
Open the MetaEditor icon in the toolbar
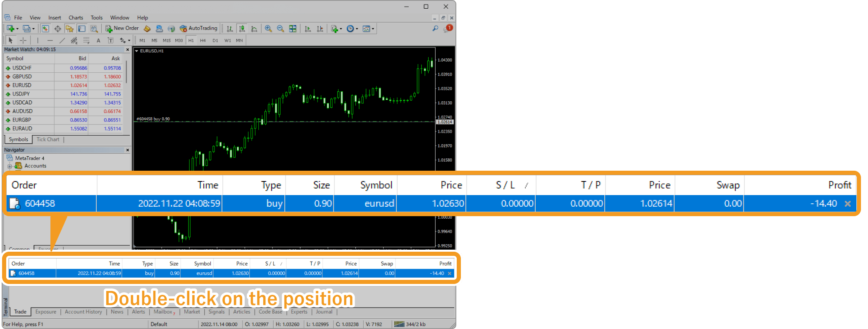147,29
